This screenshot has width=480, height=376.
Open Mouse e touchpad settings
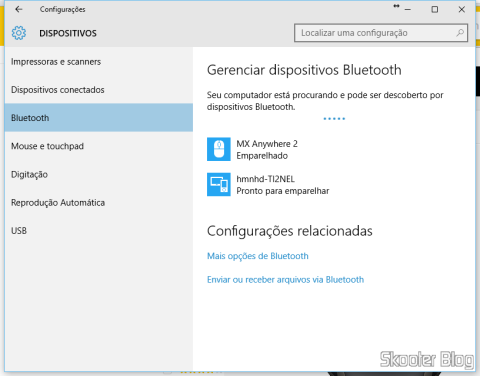99,146
